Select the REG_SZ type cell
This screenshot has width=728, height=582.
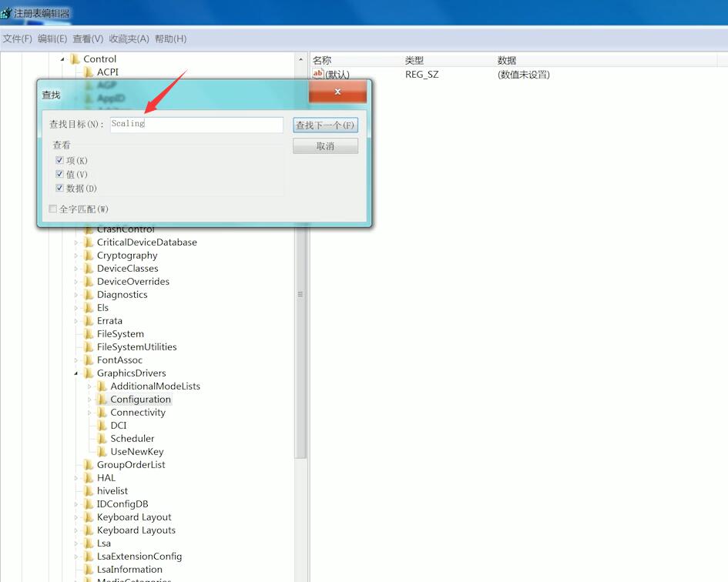(x=421, y=75)
